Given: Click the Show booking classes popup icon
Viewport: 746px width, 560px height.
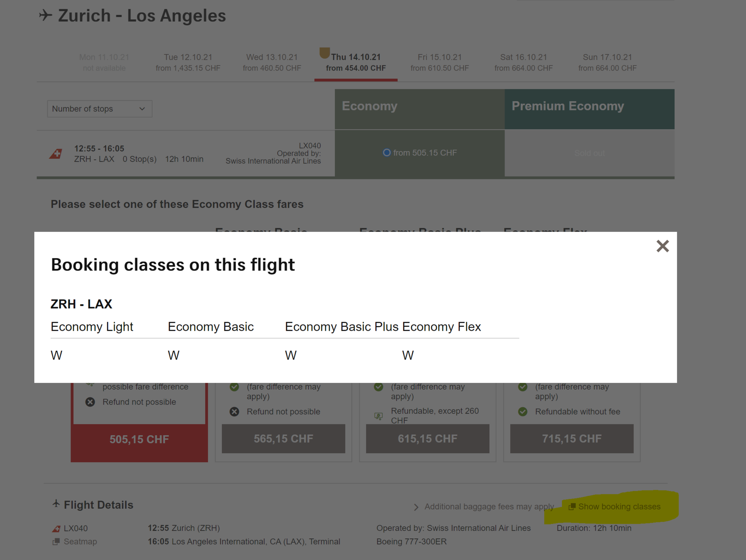Looking at the screenshot, I should click(x=572, y=507).
